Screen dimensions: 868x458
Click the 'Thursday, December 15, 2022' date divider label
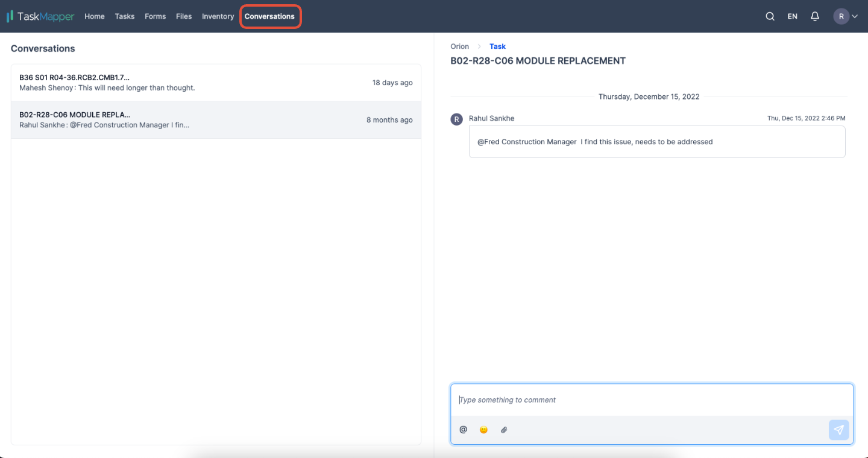click(x=649, y=97)
